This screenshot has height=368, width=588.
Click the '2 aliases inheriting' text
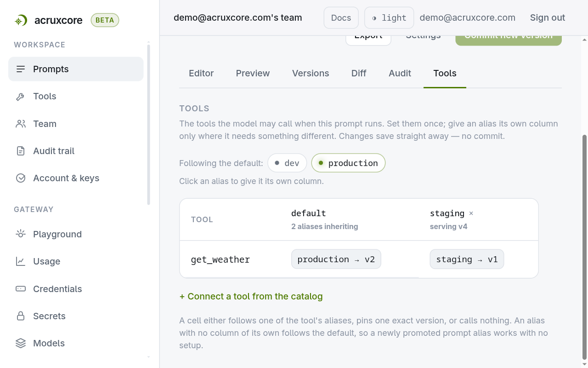pos(324,226)
